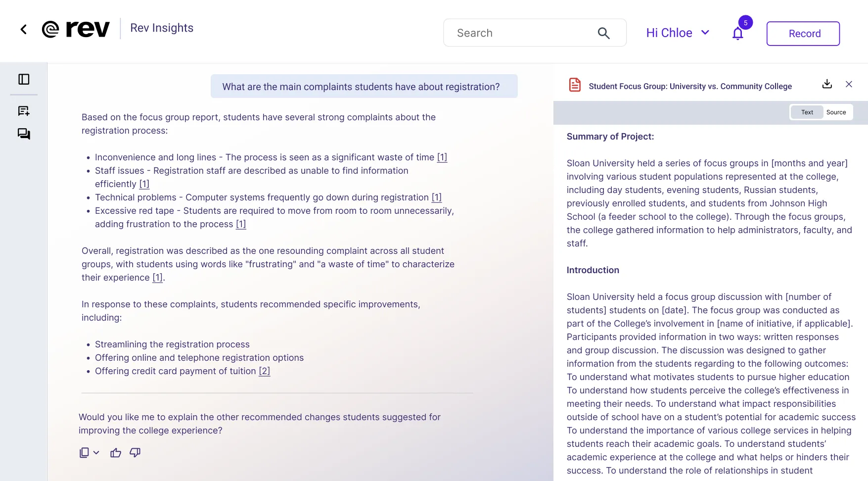Open Rev Insights title link
Viewport: 868px width, 481px height.
tap(162, 28)
